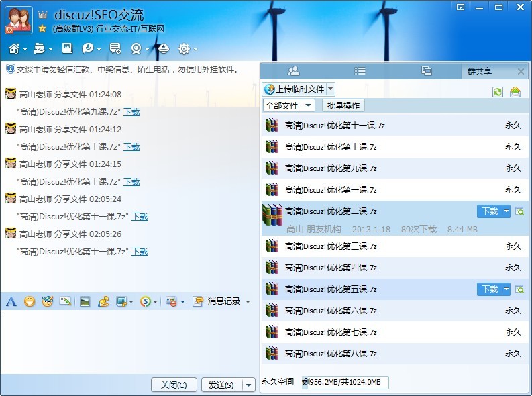Select shared file 高清)Discuz!优化第四课.7z

[x=395, y=268]
